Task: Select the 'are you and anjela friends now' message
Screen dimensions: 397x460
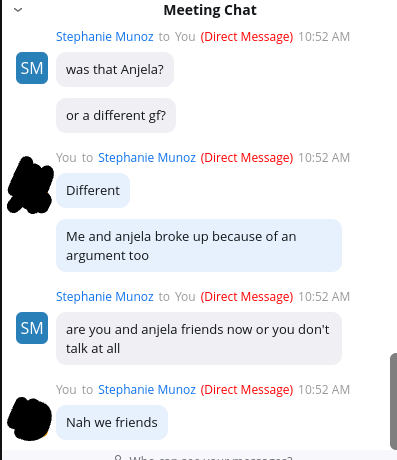Action: tap(199, 339)
